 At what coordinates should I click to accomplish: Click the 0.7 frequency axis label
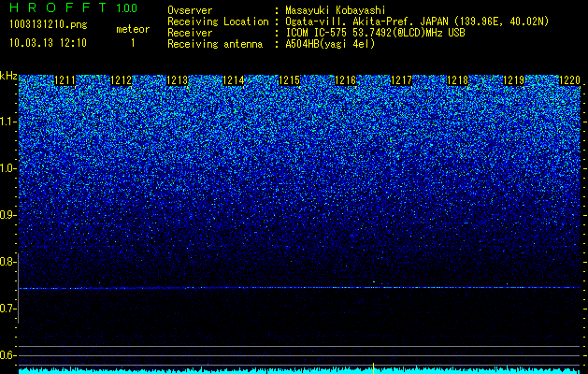(x=7, y=309)
